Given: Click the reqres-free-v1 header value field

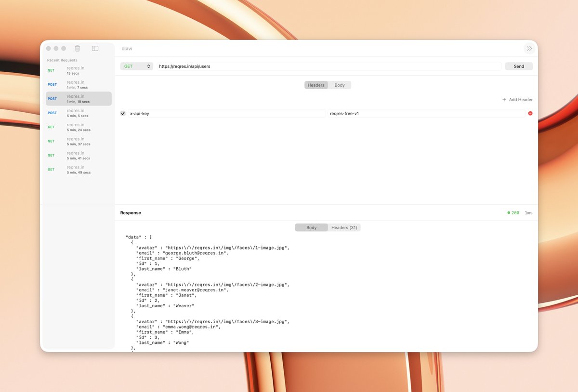Looking at the screenshot, I should click(426, 113).
